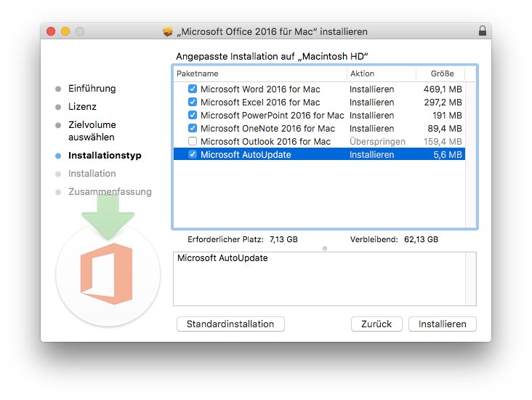Image resolution: width=532 pixels, height=400 pixels.
Task: Start install with Installieren button
Action: pyautogui.click(x=442, y=324)
